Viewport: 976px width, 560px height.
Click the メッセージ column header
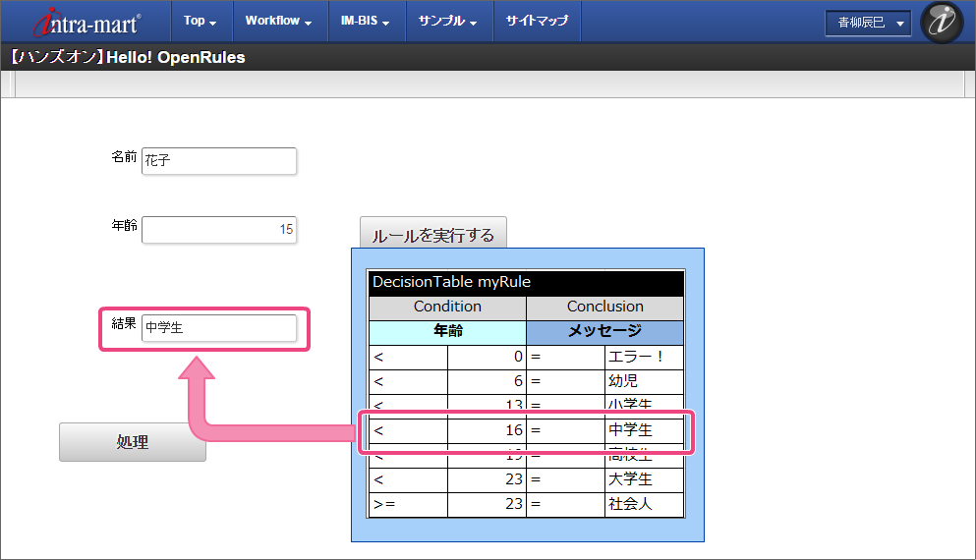604,332
